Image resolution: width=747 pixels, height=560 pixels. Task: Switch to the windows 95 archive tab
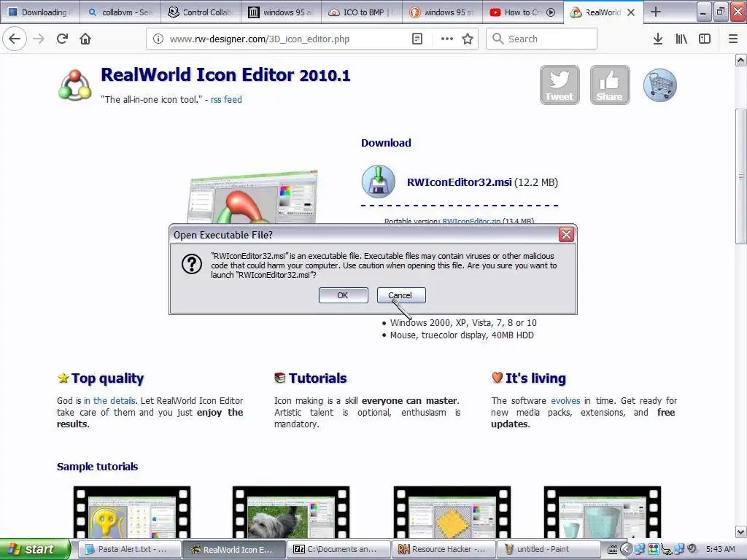pos(281,12)
